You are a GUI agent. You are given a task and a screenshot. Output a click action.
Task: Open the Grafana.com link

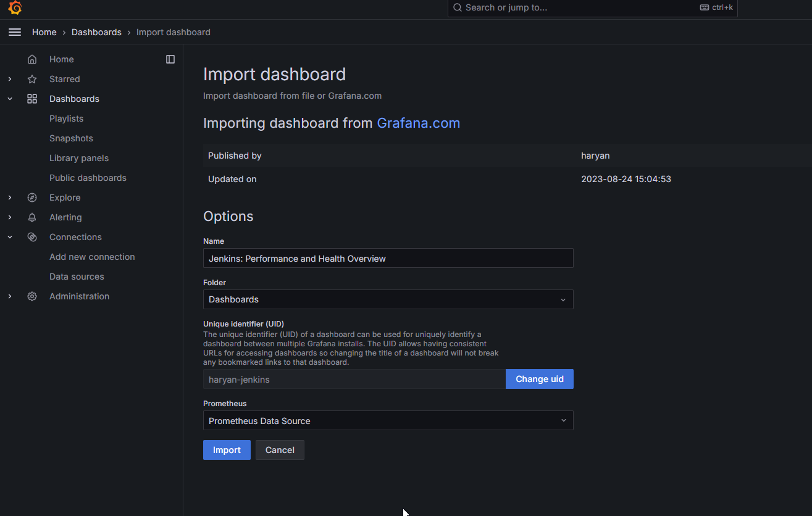point(418,123)
